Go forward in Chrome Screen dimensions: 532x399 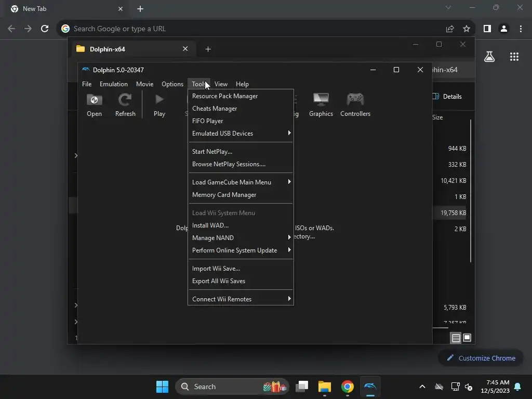(28, 29)
